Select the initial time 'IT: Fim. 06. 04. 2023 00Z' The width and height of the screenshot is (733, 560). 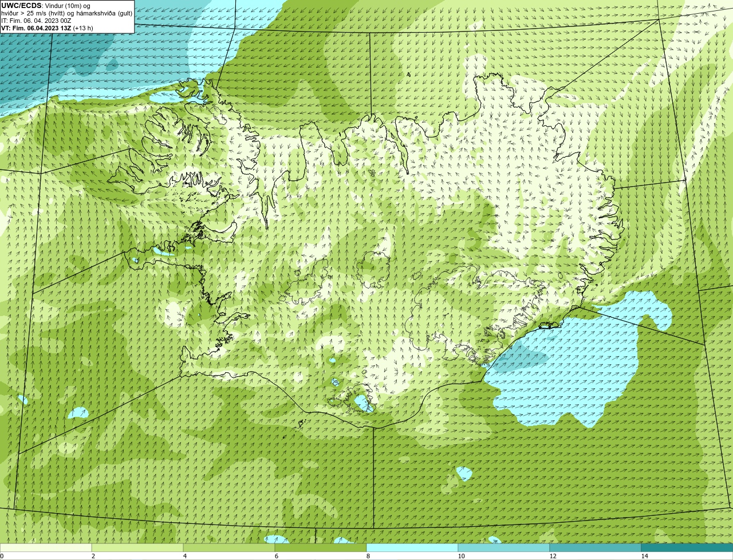(36, 20)
